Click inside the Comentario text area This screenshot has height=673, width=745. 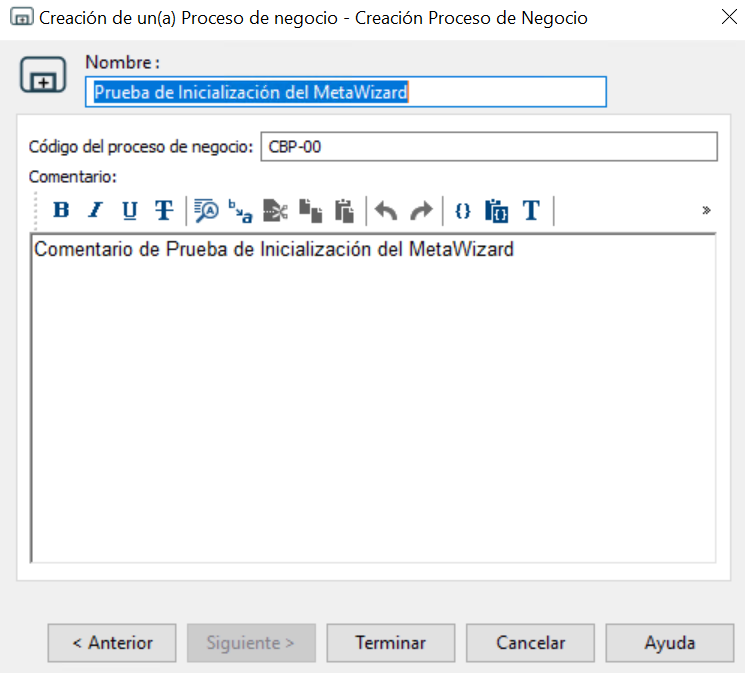tap(373, 398)
